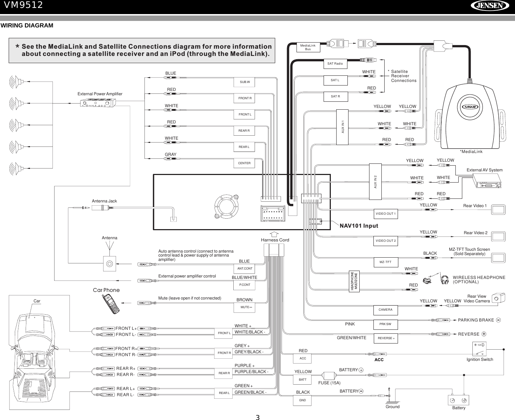
Task: Click the wireless headphone icon
Action: [445, 280]
